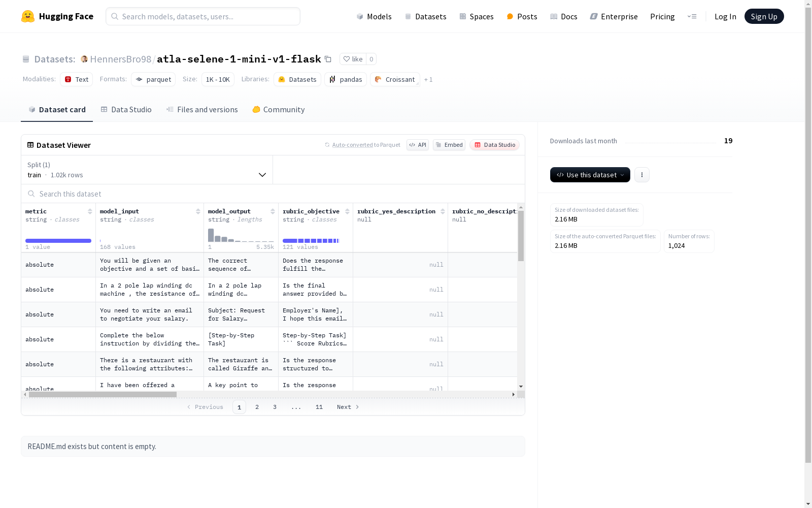Open Files and versions tab
The width and height of the screenshot is (812, 508).
(202, 109)
